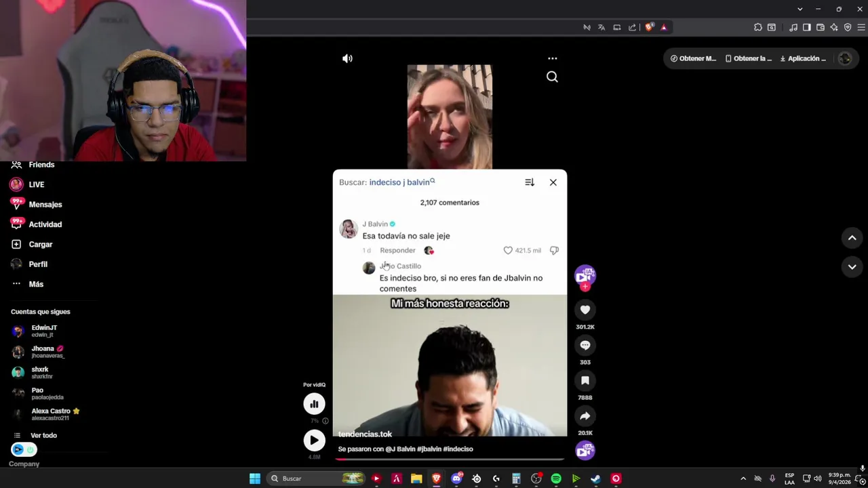Viewport: 868px width, 488px height.
Task: Open the browser playlist music note icon
Action: pos(793,27)
